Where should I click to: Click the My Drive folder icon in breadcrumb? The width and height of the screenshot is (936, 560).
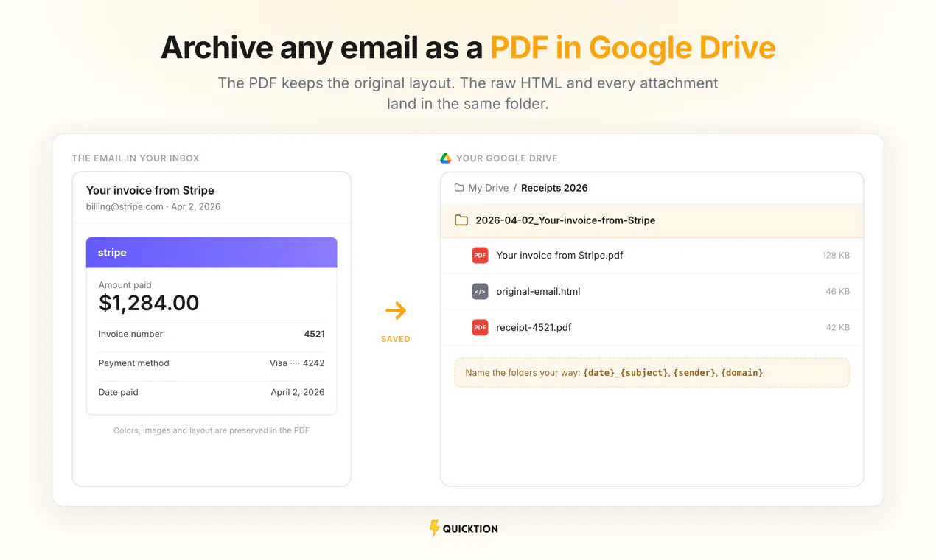pos(459,188)
